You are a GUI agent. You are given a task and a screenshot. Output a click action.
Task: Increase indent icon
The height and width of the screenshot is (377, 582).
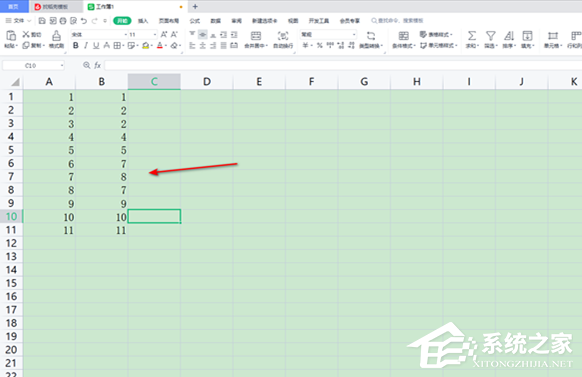tap(234, 35)
